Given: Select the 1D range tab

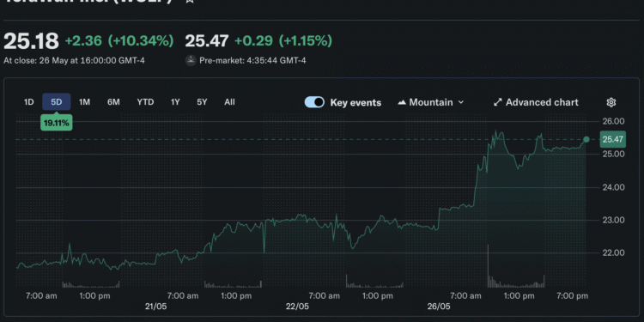Looking at the screenshot, I should (x=28, y=102).
